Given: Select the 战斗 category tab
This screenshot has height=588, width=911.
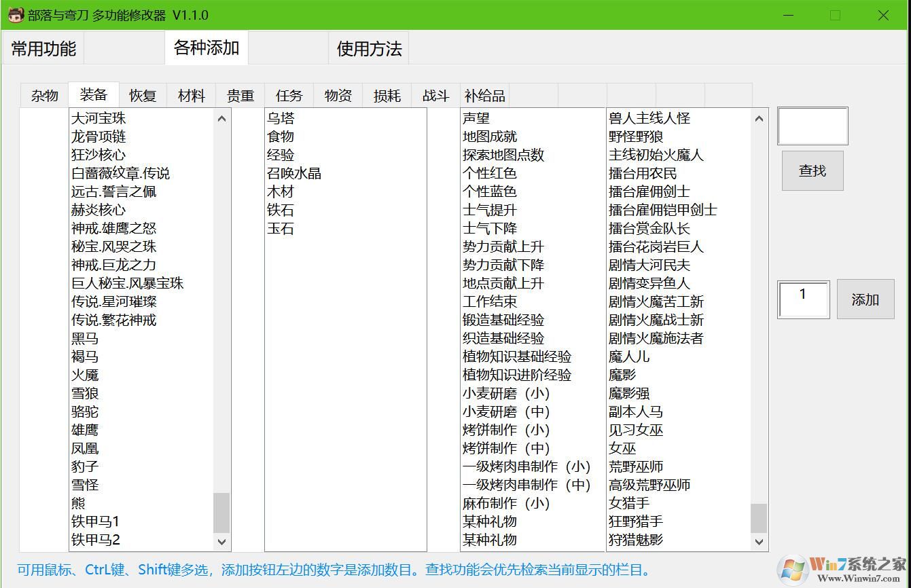Looking at the screenshot, I should click(x=434, y=95).
